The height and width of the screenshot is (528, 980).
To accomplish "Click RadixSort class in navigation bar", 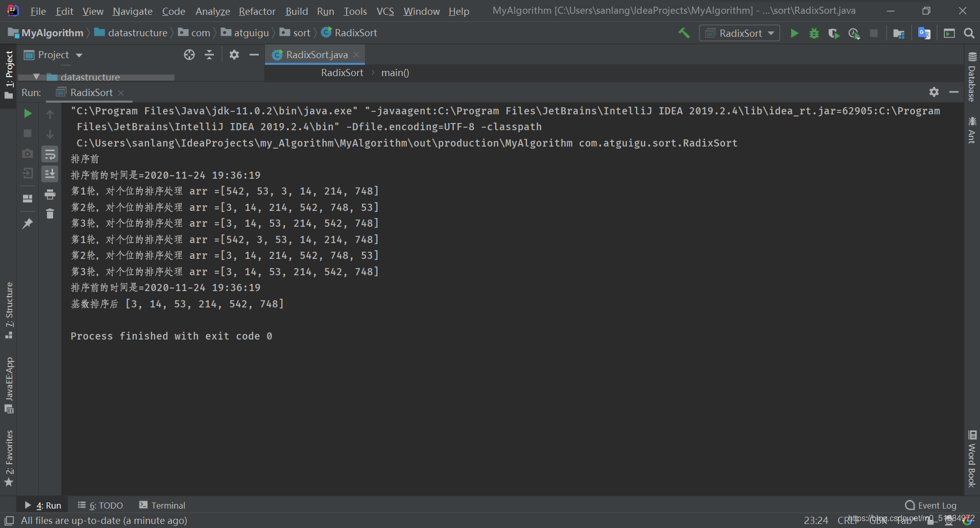I will (349, 33).
